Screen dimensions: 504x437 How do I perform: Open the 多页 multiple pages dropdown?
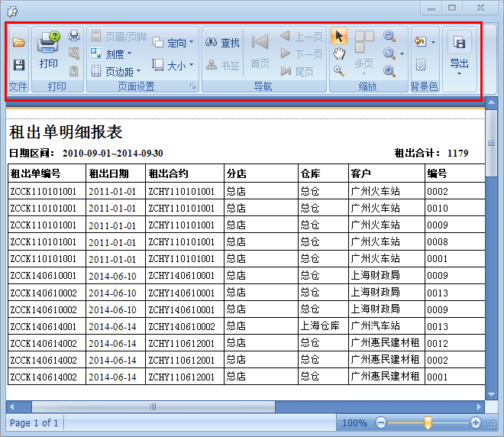[x=363, y=53]
